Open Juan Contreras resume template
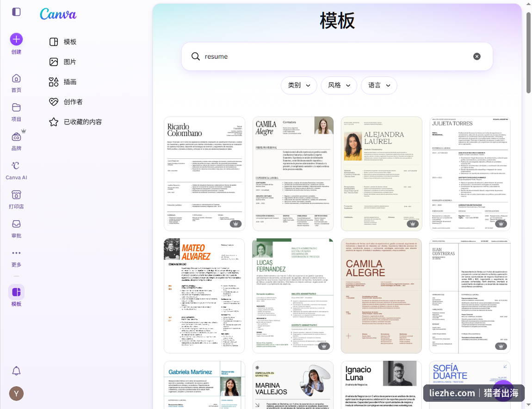Viewport: 532px width, 409px height. click(470, 296)
